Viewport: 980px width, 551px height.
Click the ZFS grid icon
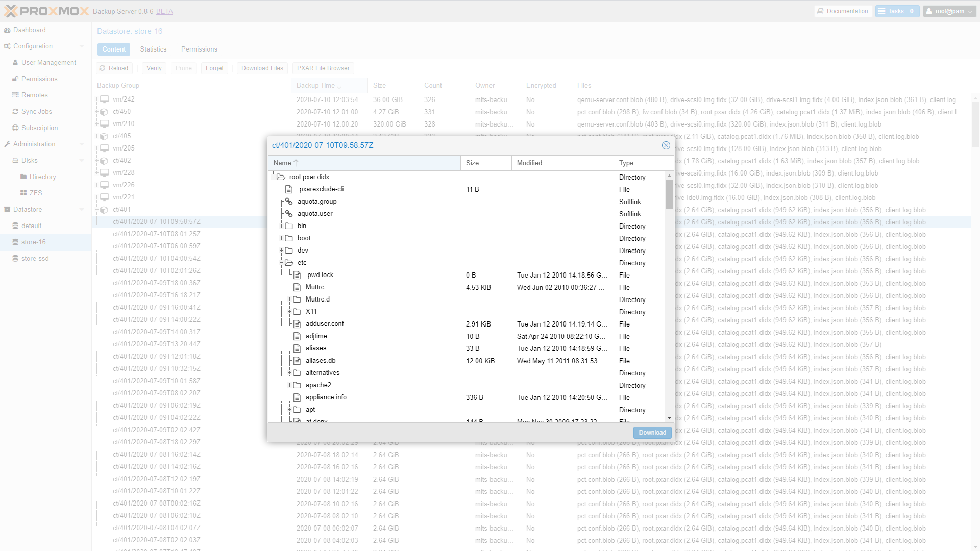tap(23, 193)
